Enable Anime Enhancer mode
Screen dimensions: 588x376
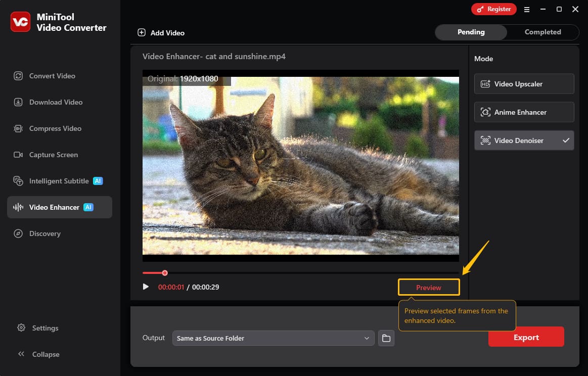524,112
